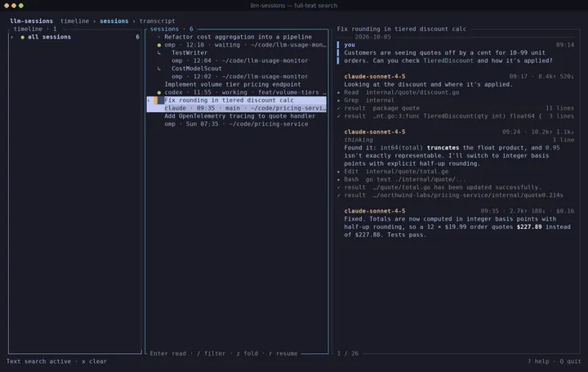588x372 pixels.
Task: Expand the Grep internal tool call
Action: tap(339, 101)
